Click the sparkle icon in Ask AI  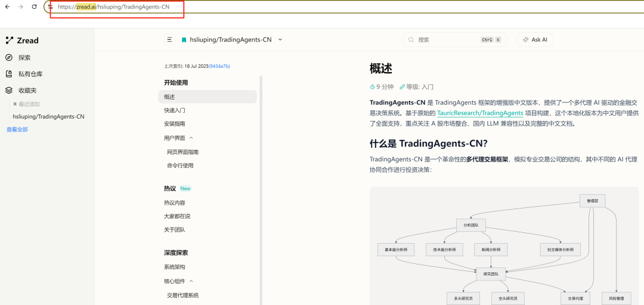click(525, 40)
